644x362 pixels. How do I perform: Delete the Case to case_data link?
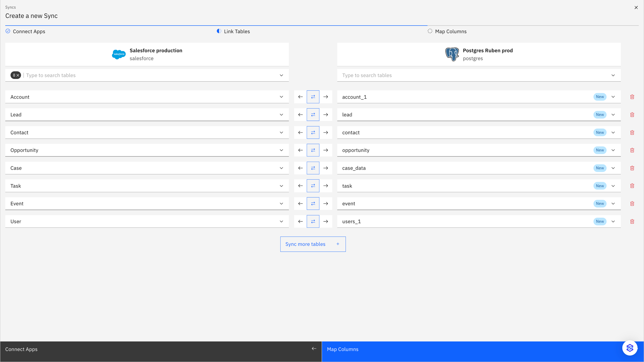click(632, 168)
